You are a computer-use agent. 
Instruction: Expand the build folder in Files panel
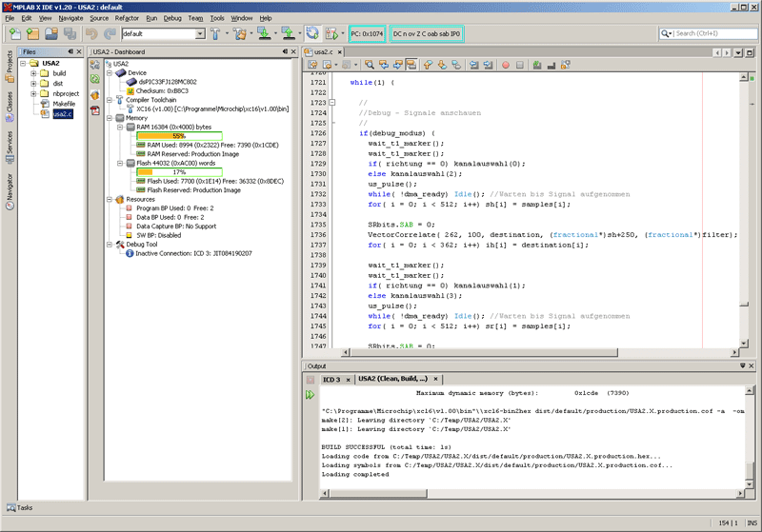point(33,73)
